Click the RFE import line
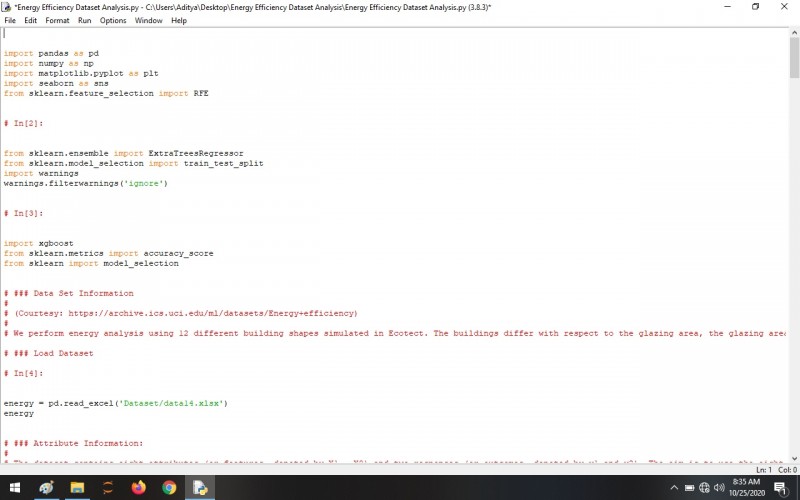Image resolution: width=800 pixels, height=500 pixels. point(106,93)
